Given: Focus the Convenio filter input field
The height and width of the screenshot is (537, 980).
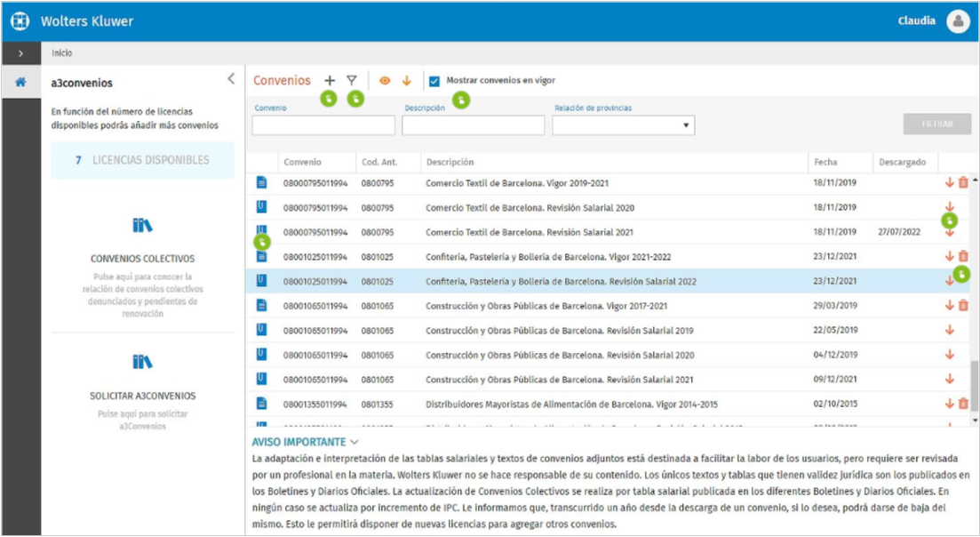Looking at the screenshot, I should tap(323, 125).
